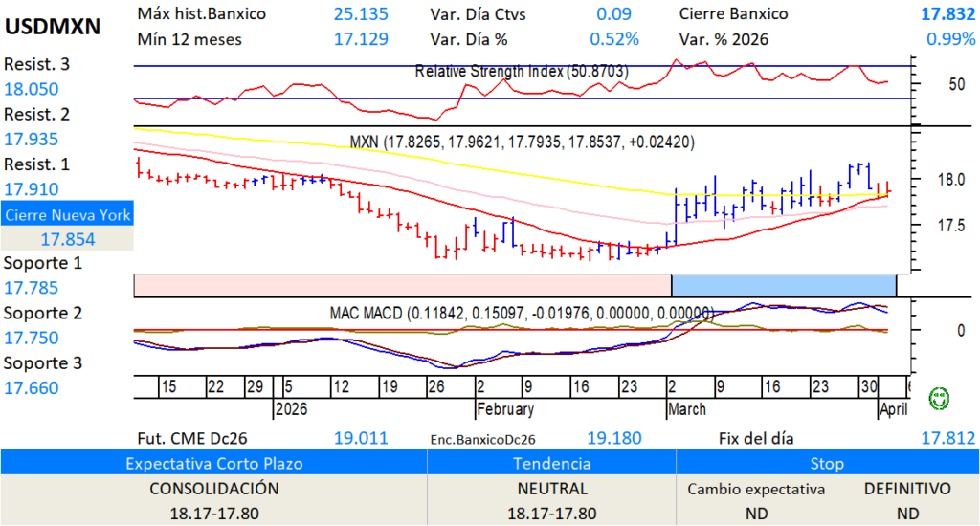Click the green smiley face icon

click(940, 396)
